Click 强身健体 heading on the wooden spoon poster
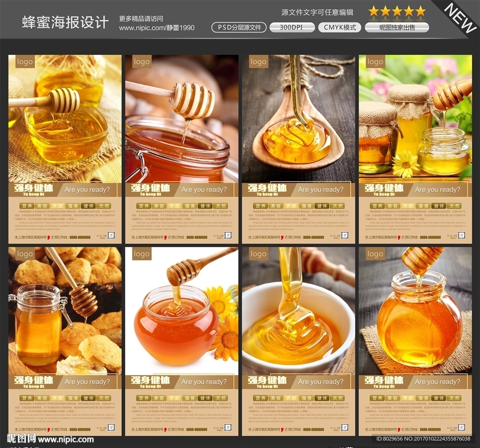This screenshot has width=480, height=448. [x=267, y=188]
